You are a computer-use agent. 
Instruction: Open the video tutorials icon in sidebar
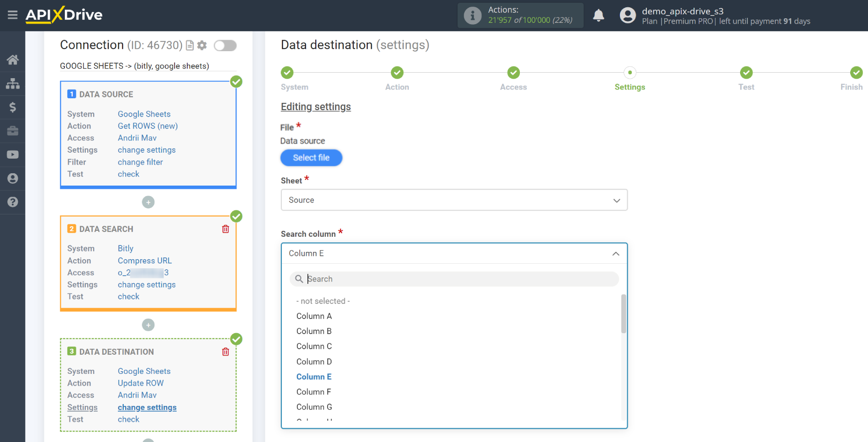(13, 154)
